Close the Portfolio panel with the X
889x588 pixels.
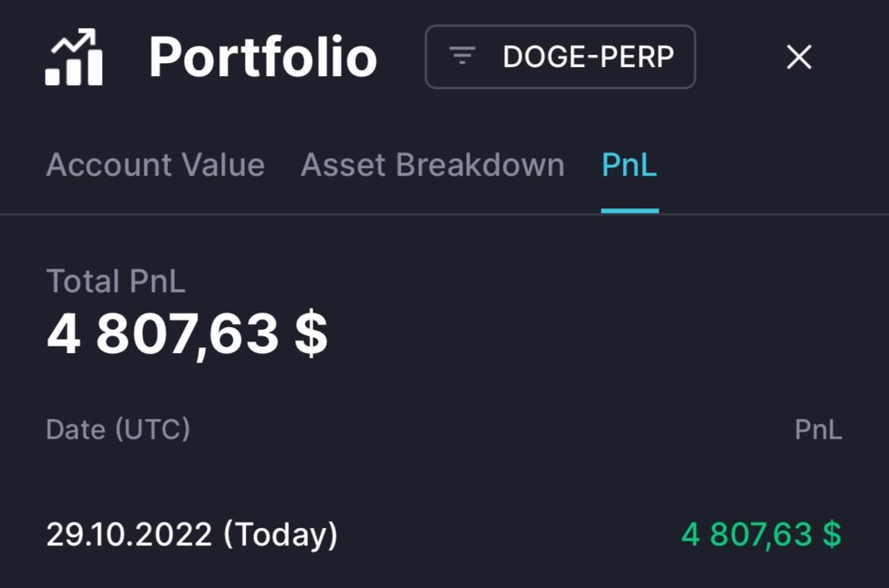point(799,57)
